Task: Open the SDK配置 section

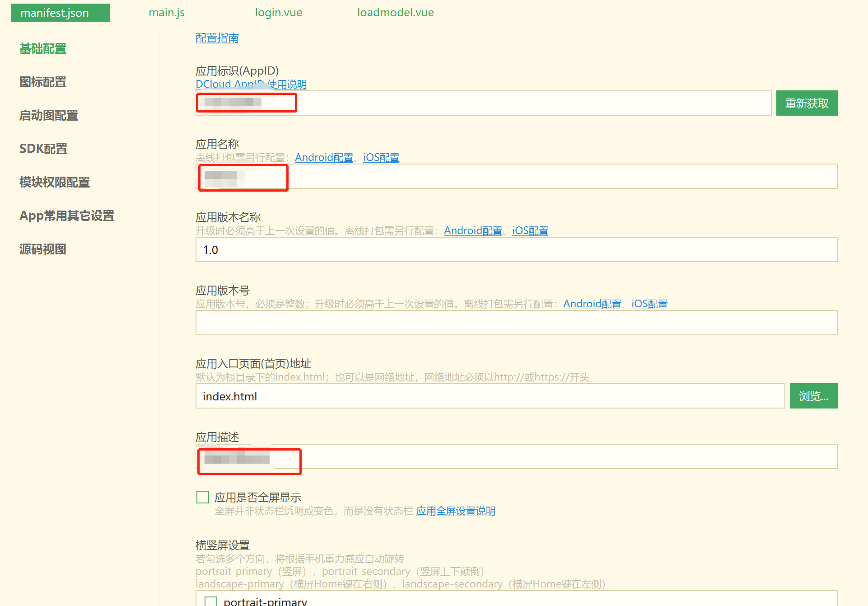Action: (x=43, y=148)
